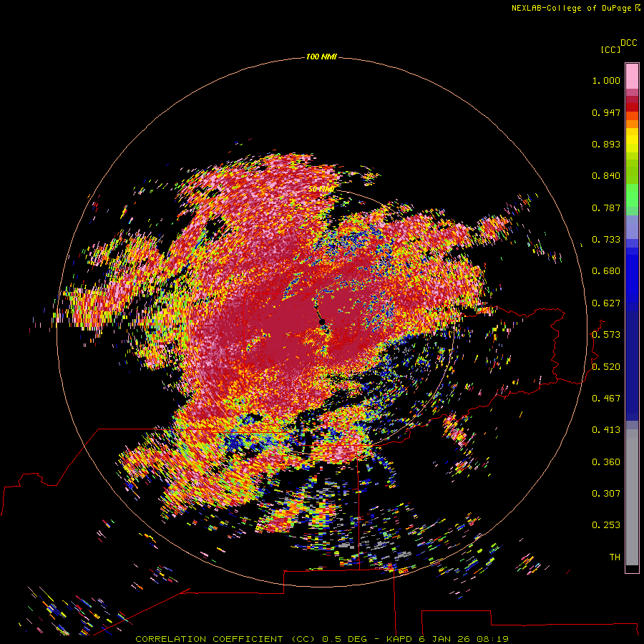Click the 0.413 color scale value
Screen dimensions: 644x644
pos(606,430)
